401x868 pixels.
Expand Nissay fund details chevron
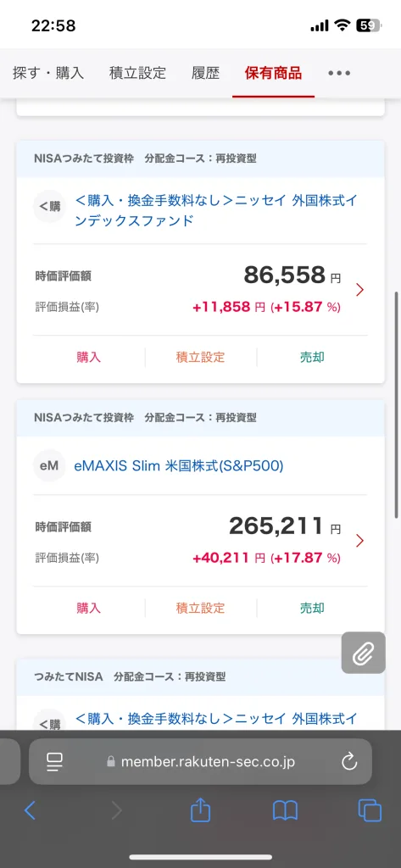click(x=359, y=290)
